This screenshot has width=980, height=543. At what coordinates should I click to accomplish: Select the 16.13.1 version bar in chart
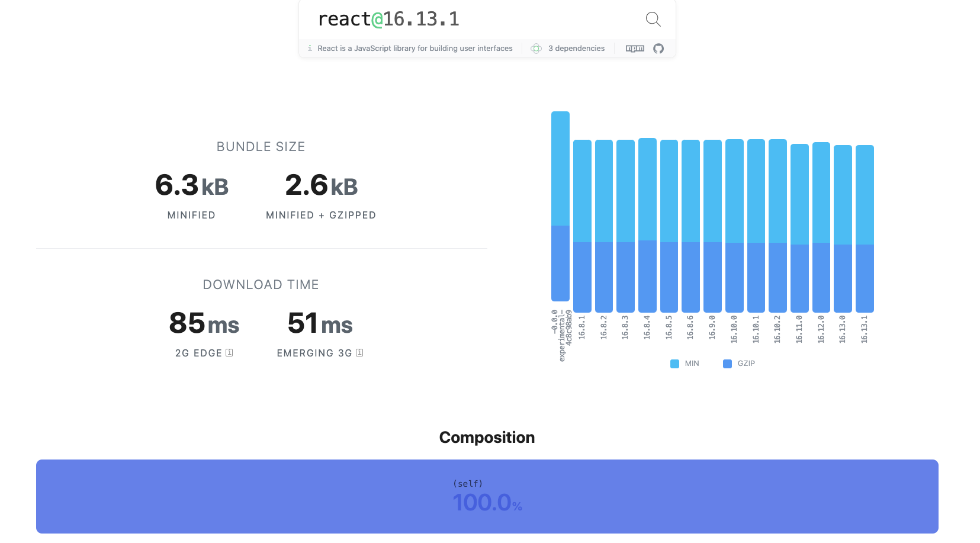pos(865,228)
